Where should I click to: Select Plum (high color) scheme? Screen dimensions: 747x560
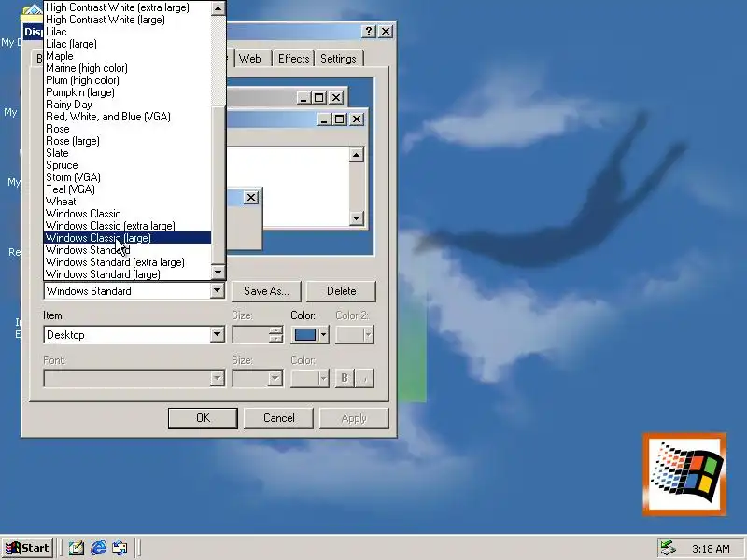tap(127, 80)
